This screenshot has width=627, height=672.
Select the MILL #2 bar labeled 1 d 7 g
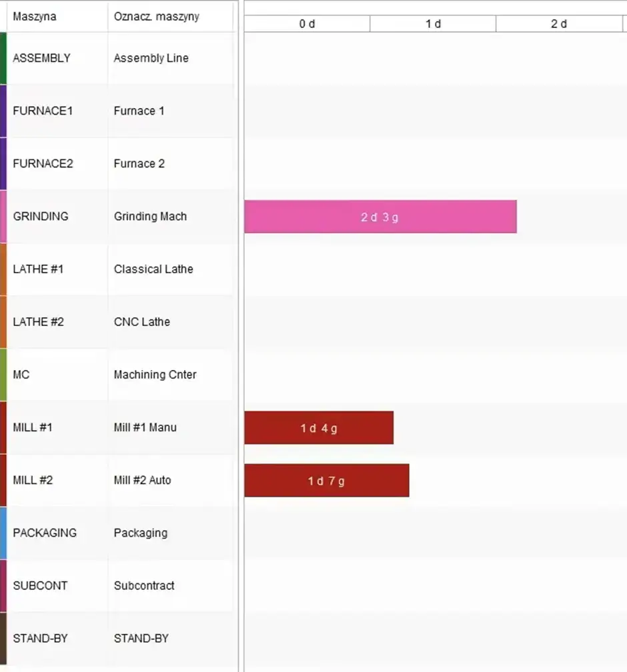coord(326,481)
